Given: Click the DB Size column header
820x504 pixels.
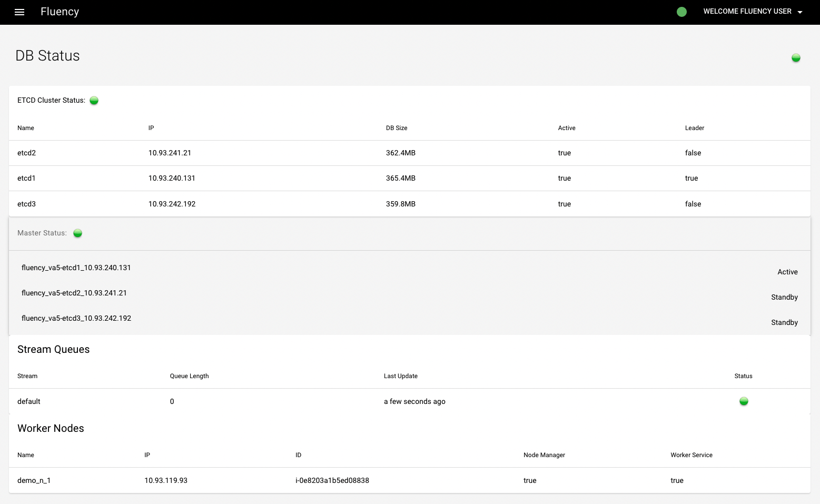Looking at the screenshot, I should 397,128.
